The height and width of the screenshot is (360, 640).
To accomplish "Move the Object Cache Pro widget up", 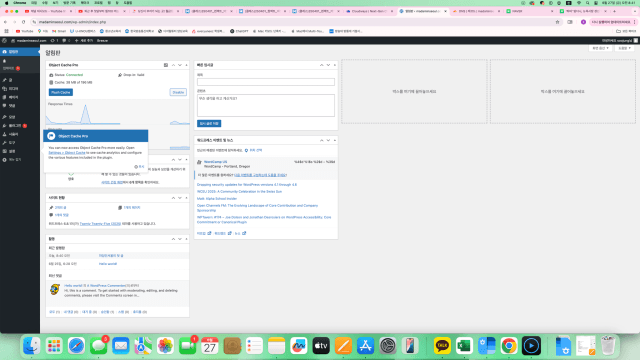I will [173, 65].
